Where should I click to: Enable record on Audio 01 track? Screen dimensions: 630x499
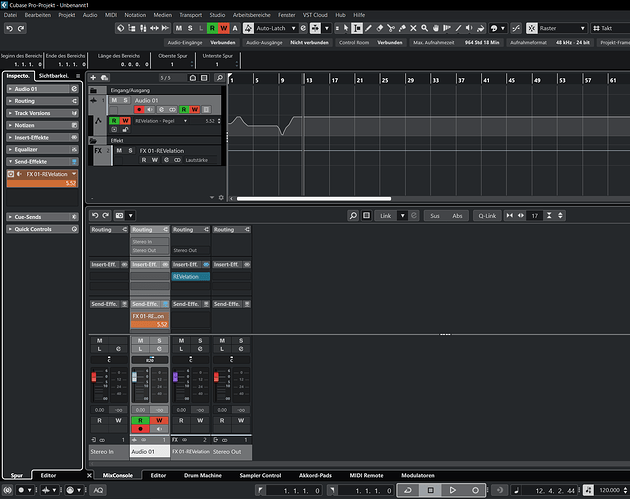click(x=140, y=109)
